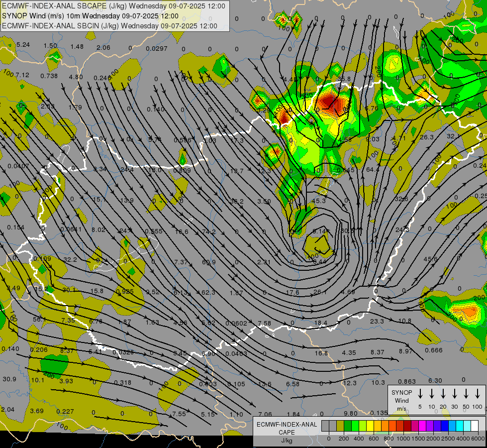Click the SBCIN title line in the header box
The height and width of the screenshot is (448, 487).
pyautogui.click(x=109, y=26)
